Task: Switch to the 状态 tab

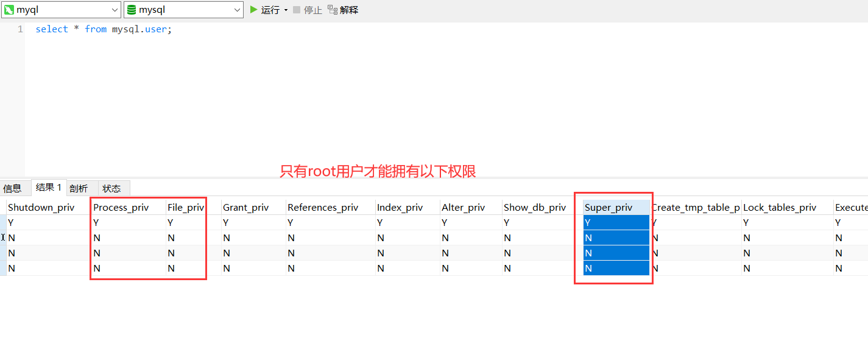Action: [x=111, y=188]
